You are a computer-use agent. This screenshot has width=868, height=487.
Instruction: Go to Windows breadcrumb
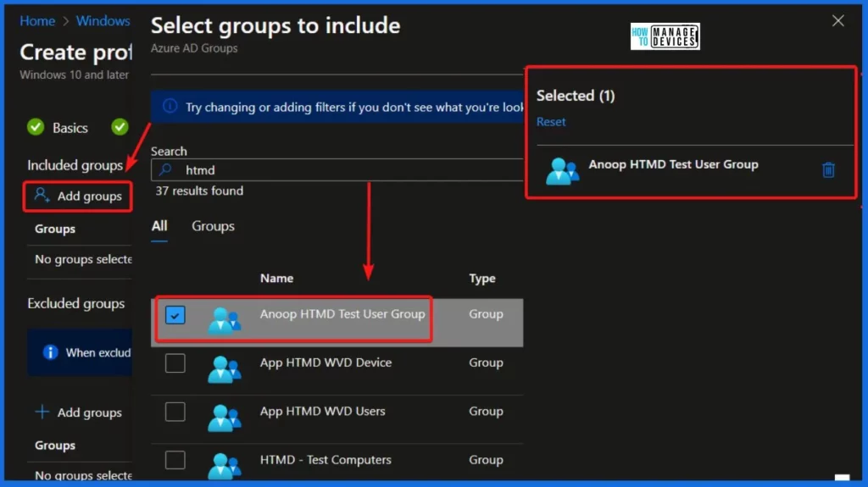103,21
